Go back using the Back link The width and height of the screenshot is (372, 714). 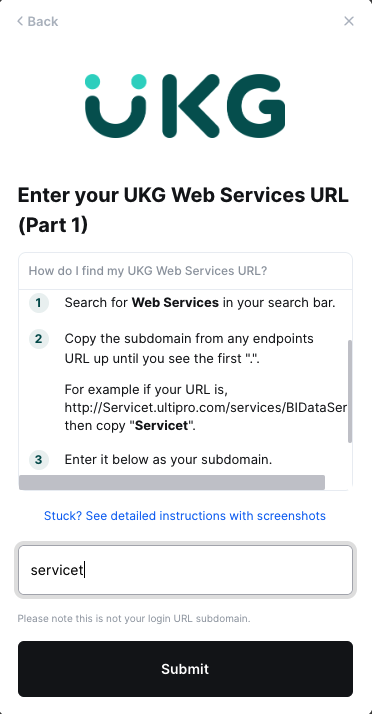click(37, 21)
